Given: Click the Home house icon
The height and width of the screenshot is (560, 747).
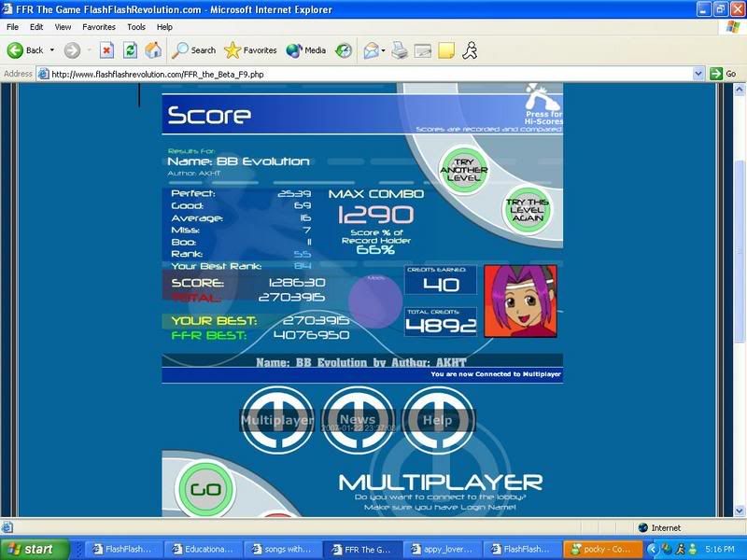Looking at the screenshot, I should point(153,50).
